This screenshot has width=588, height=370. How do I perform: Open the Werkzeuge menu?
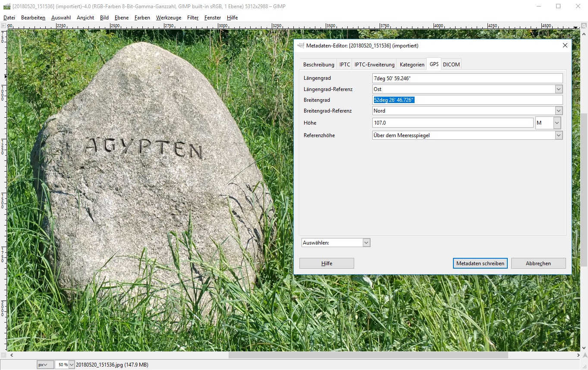(x=169, y=18)
